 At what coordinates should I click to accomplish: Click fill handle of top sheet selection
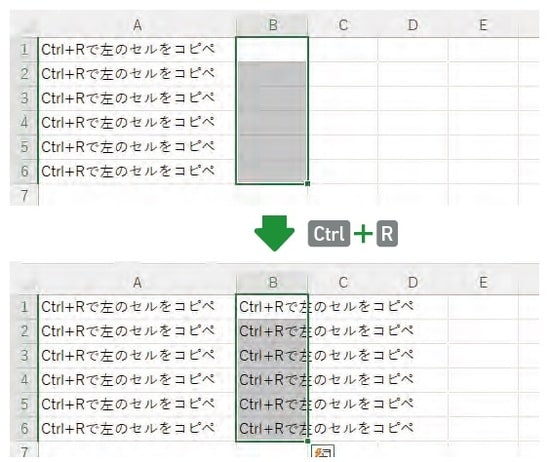tap(308, 183)
